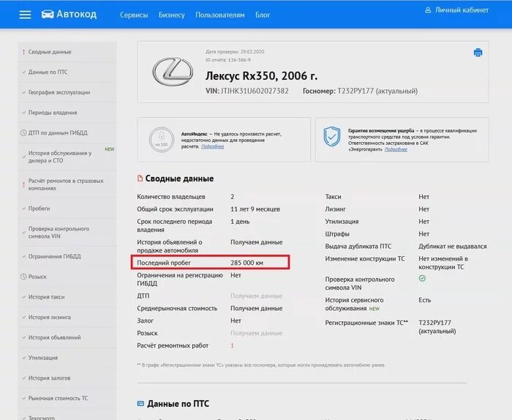Select ДТП по данным ГИБДД sidebar item
The width and height of the screenshot is (512, 420).
point(67,133)
